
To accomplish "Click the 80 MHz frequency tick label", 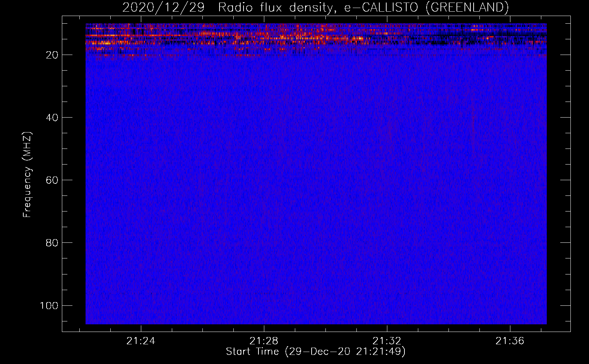I will pos(52,243).
